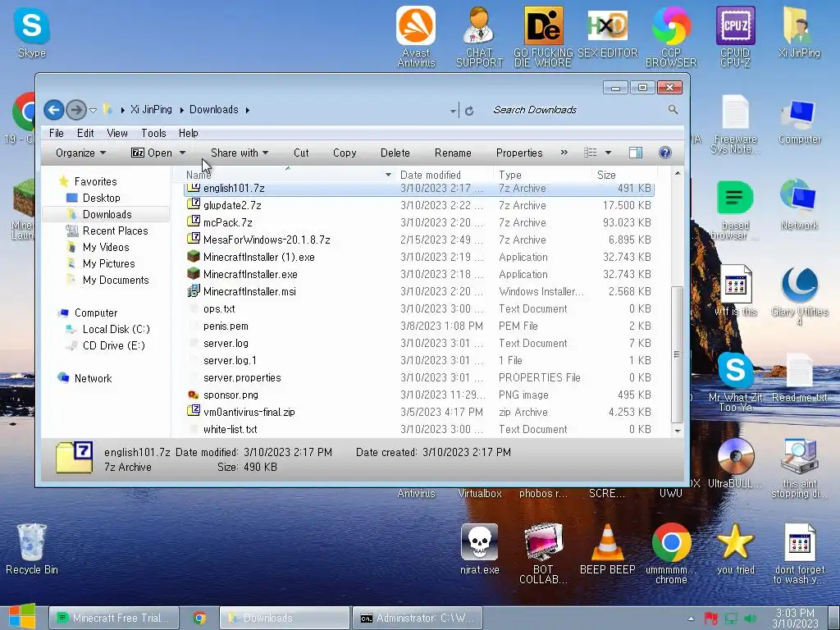
Task: Open the 'dont forget to wash' desktop file
Action: 799,554
